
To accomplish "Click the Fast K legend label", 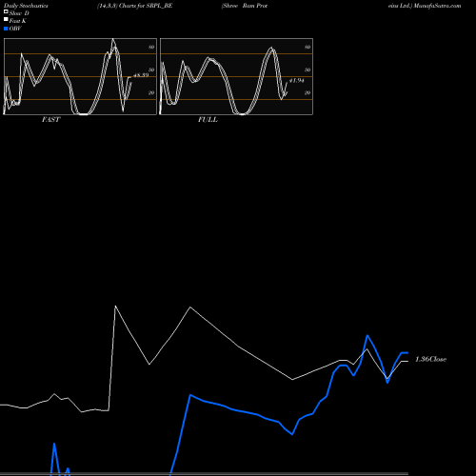I will click(18, 21).
